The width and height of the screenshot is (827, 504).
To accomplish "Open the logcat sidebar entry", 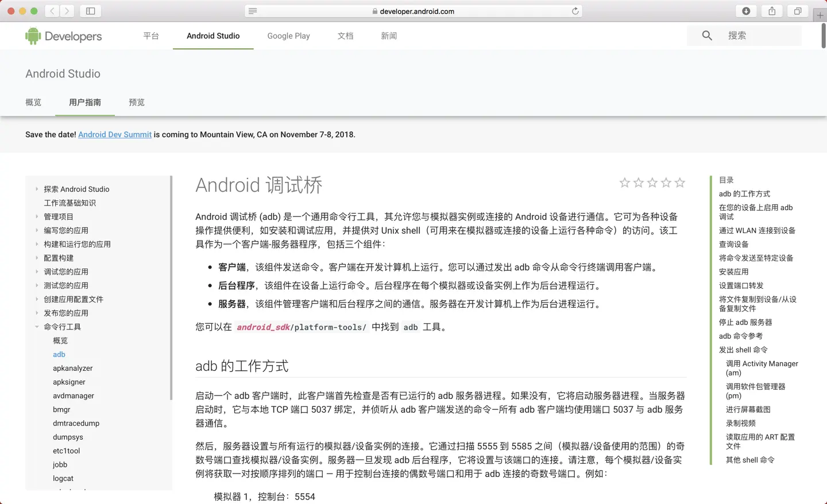I will coord(63,478).
